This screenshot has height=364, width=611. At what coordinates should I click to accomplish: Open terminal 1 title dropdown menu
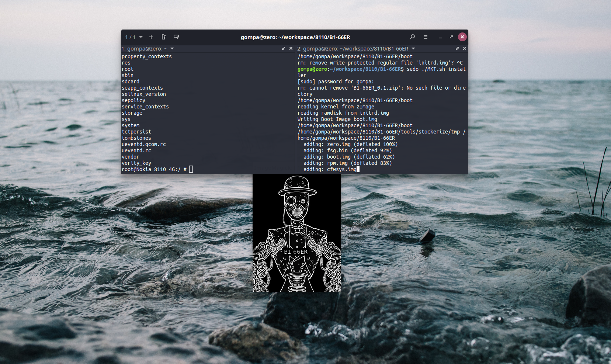click(172, 49)
